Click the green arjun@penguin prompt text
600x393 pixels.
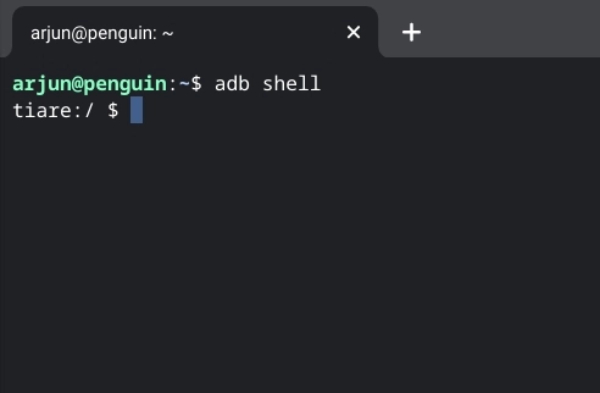click(x=90, y=83)
